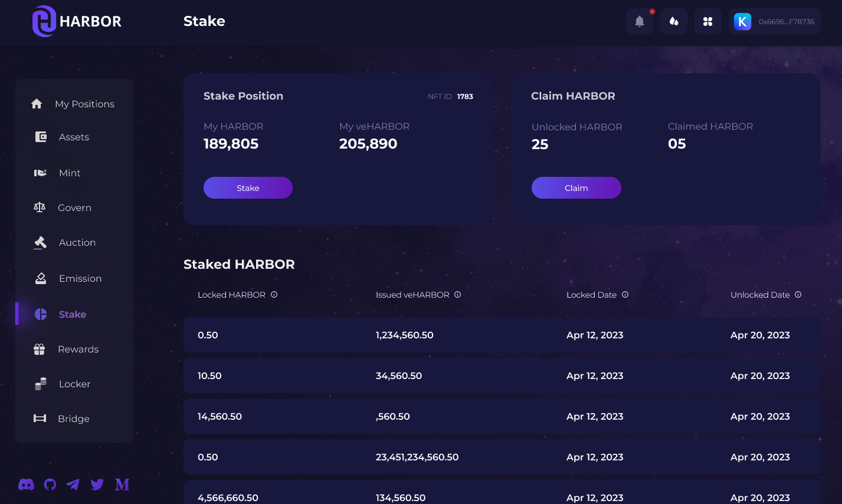Click the Stake button in Stake Position card

pos(247,187)
